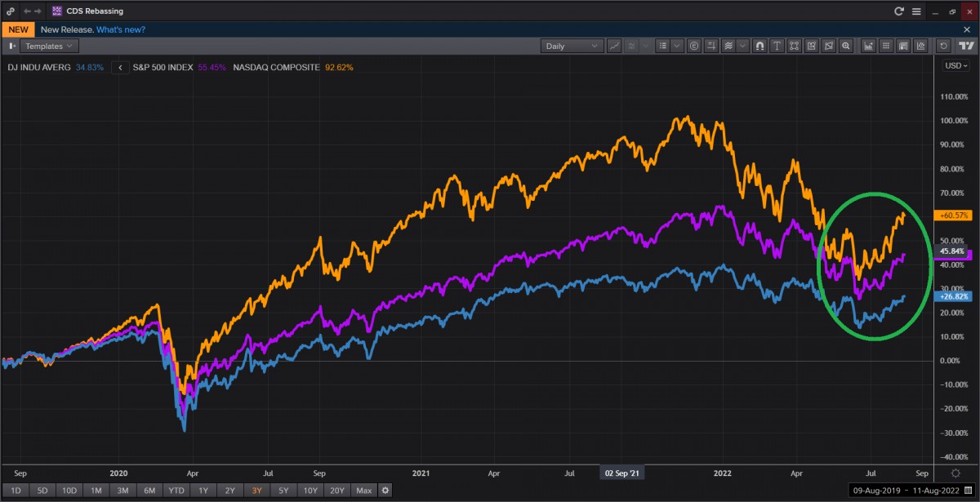Click the link icon in title bar

10,11
